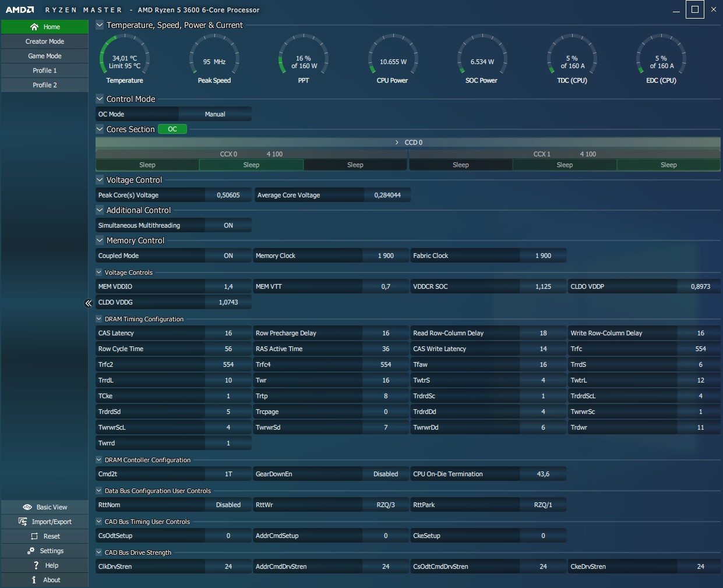723x588 pixels.
Task: Switch to Creator Mode tab
Action: [x=45, y=41]
